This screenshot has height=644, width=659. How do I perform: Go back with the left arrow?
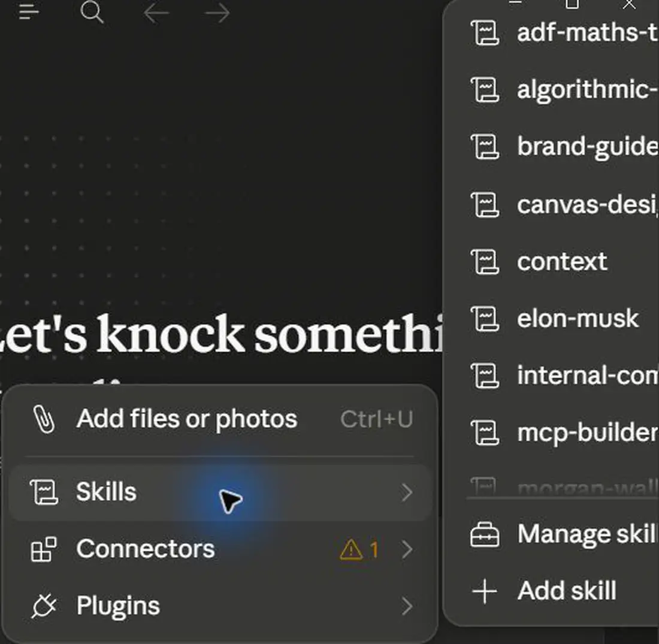coord(156,13)
